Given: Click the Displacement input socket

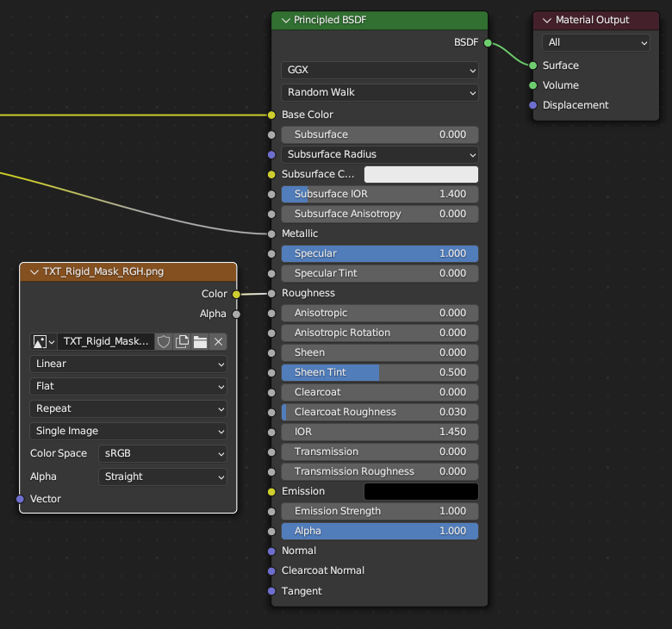Looking at the screenshot, I should pos(533,105).
